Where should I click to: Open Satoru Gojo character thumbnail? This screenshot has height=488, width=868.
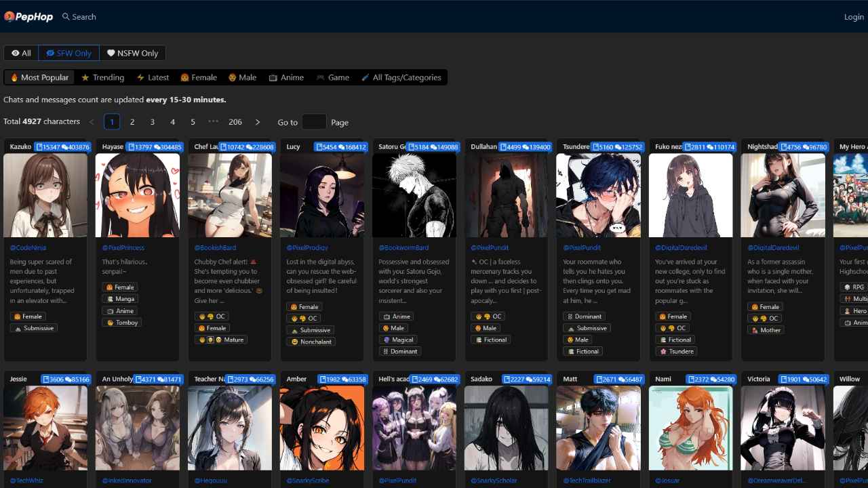414,195
